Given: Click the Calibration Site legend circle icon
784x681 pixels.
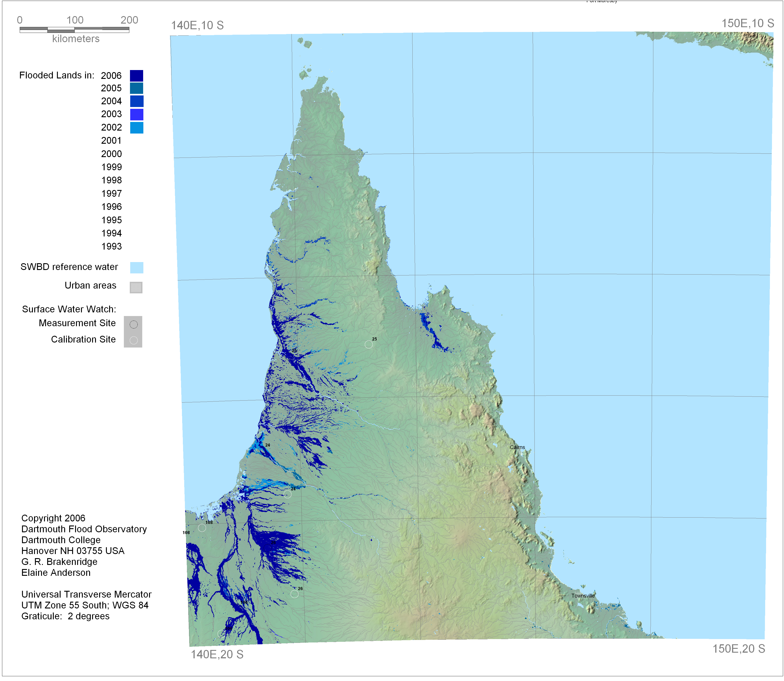Looking at the screenshot, I should click(x=133, y=340).
